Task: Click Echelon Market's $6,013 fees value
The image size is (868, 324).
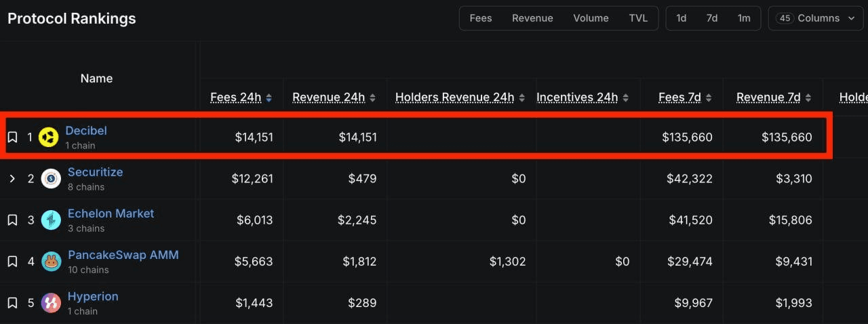Action: pos(254,220)
